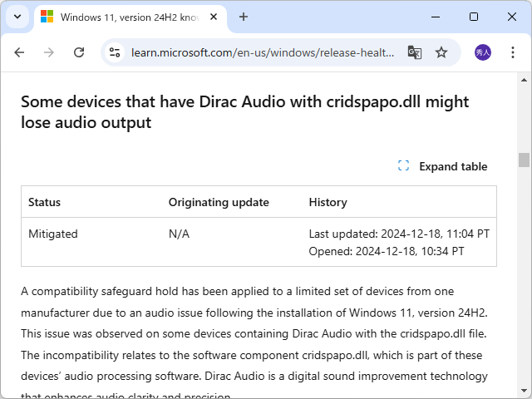This screenshot has height=399, width=532.
Task: Click the Microsoft logo favicon on tab
Action: tap(47, 17)
